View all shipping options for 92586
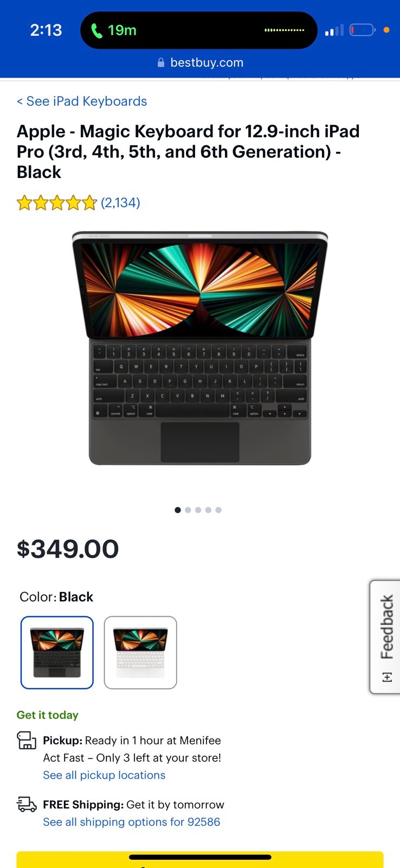 click(x=132, y=822)
